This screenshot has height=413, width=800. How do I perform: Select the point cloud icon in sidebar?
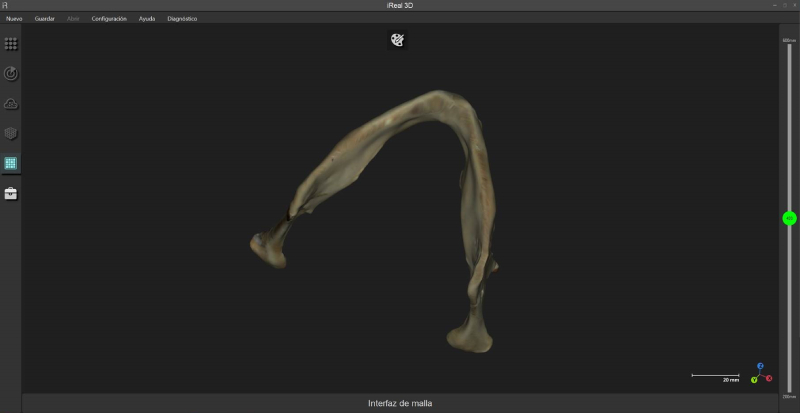point(11,104)
